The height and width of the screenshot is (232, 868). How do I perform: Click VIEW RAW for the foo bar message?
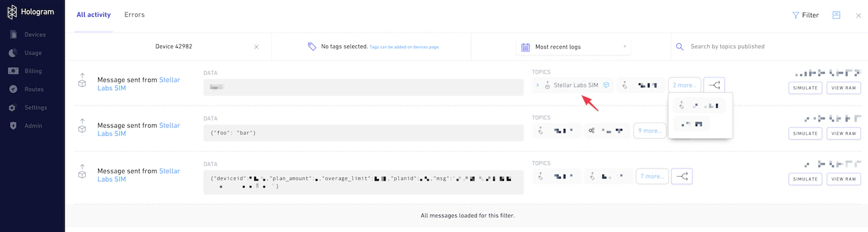(843, 133)
